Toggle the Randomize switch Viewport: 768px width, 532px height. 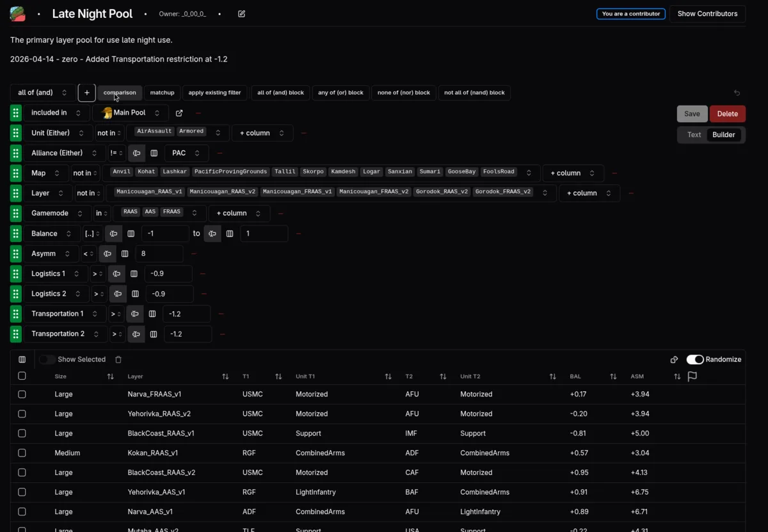(695, 360)
